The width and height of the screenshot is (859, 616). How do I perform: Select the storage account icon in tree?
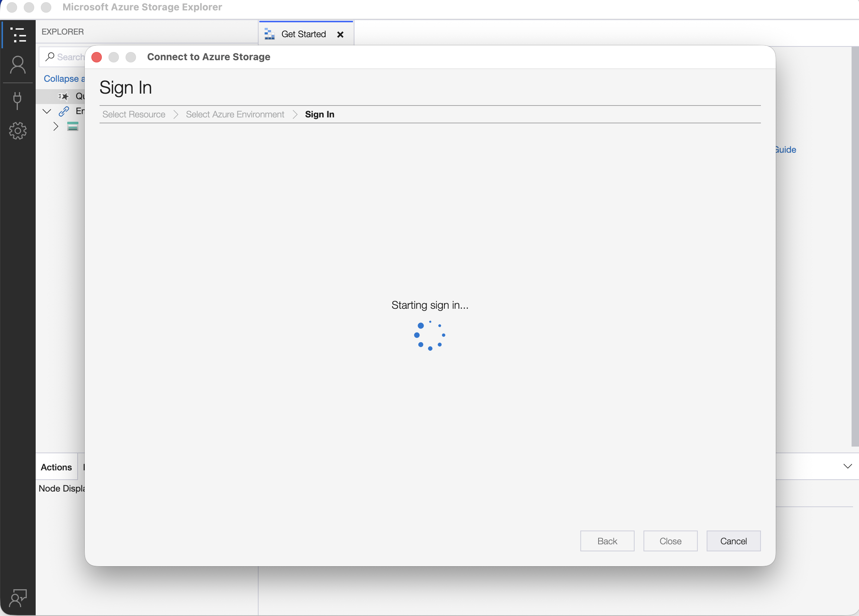point(73,127)
